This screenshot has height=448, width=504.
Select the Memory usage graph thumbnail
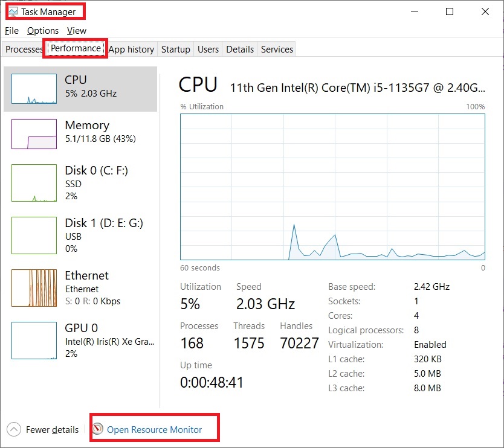click(x=34, y=133)
